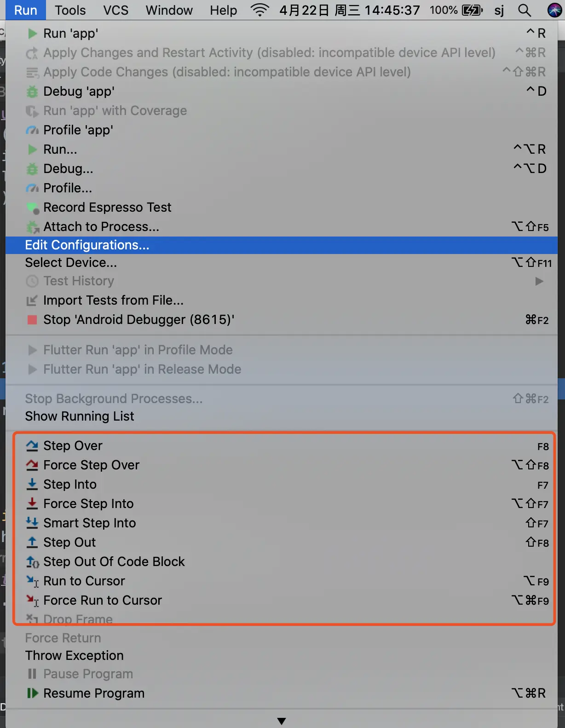Click the Smart Step Into icon

point(32,523)
